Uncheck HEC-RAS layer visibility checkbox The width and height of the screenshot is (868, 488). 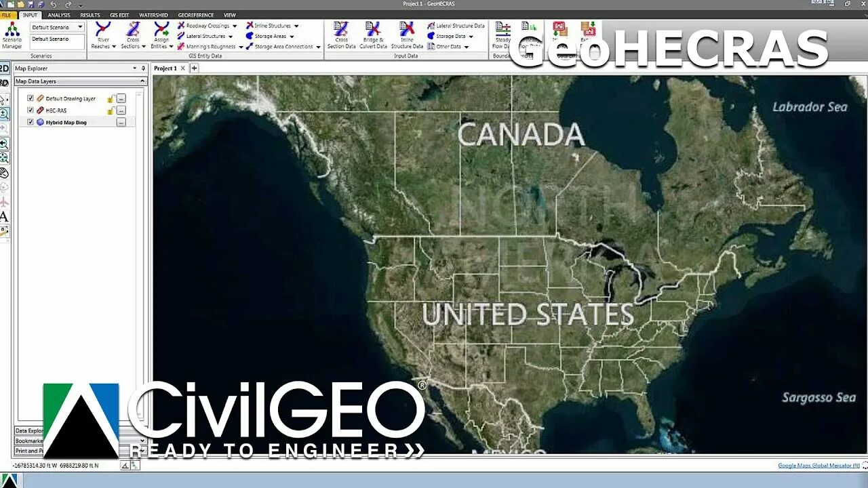31,110
